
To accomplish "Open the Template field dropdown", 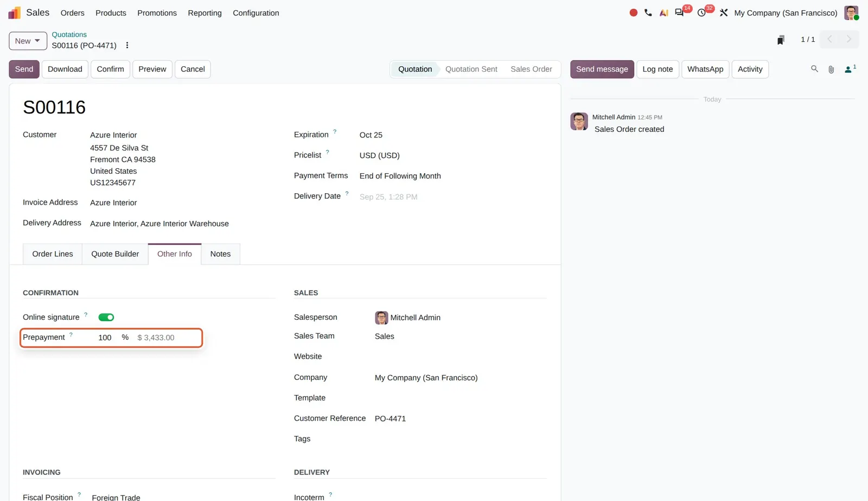I will 460,398.
